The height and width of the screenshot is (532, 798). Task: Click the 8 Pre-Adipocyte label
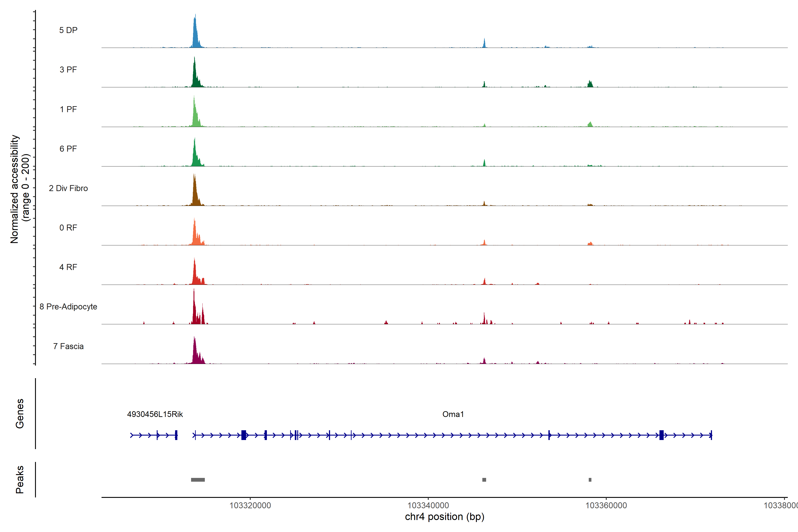coord(68,307)
